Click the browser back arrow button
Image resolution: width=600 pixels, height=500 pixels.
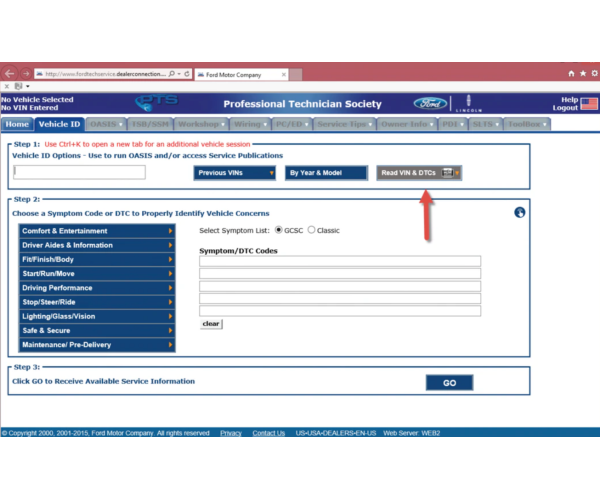point(9,74)
